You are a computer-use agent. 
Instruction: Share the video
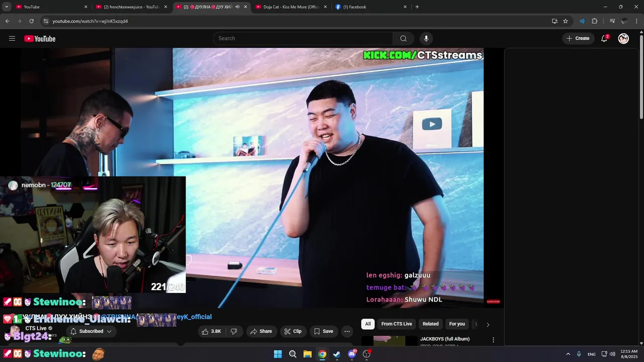click(261, 331)
